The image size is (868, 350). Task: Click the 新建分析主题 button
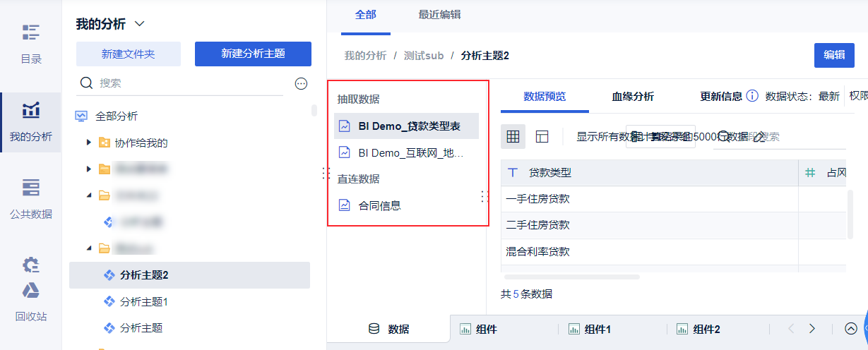(253, 54)
